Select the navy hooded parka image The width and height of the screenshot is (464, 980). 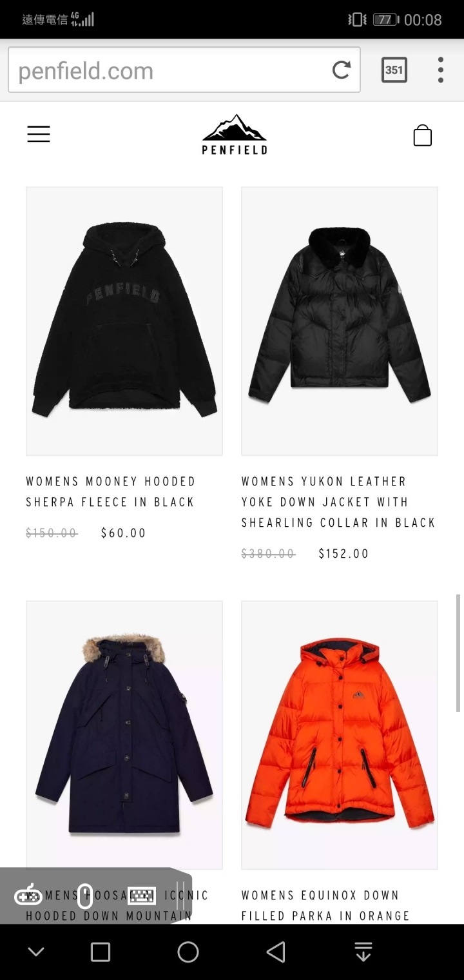pos(124,735)
